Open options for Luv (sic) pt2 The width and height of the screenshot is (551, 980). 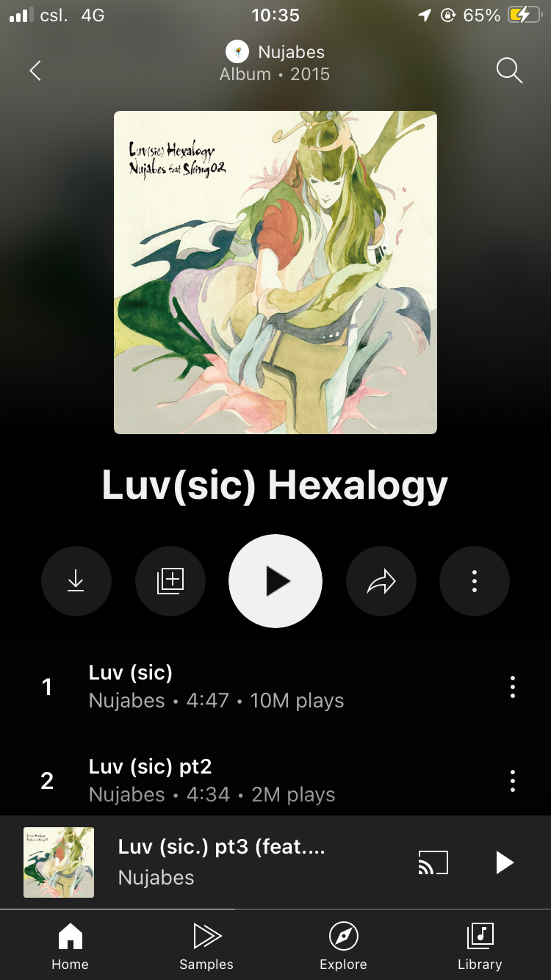click(513, 780)
